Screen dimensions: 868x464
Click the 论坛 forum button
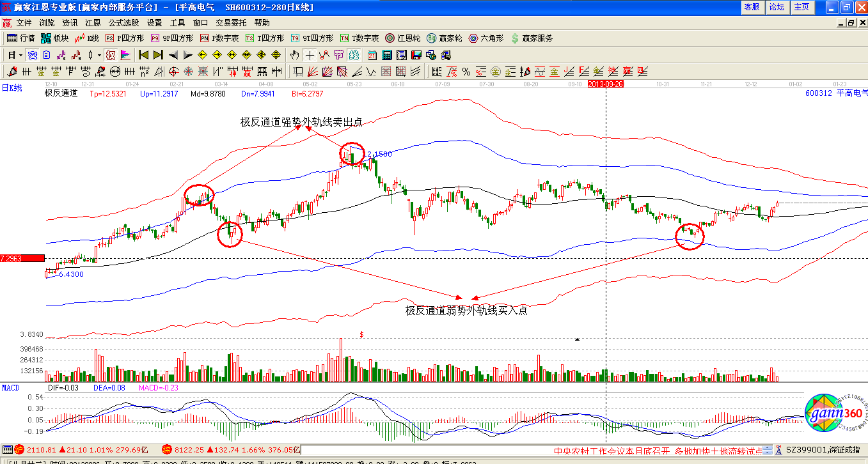click(x=777, y=7)
